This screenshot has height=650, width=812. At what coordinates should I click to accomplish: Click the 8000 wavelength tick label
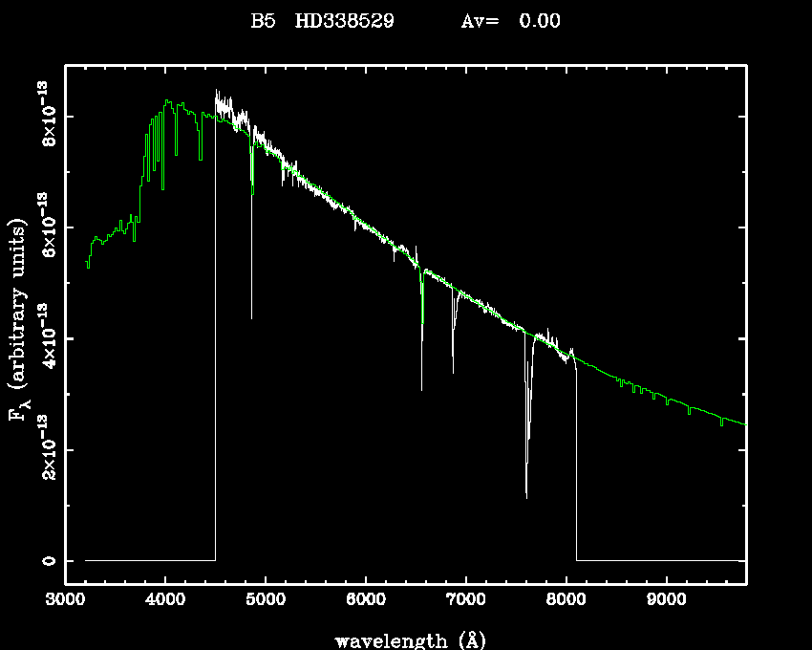pos(566,601)
